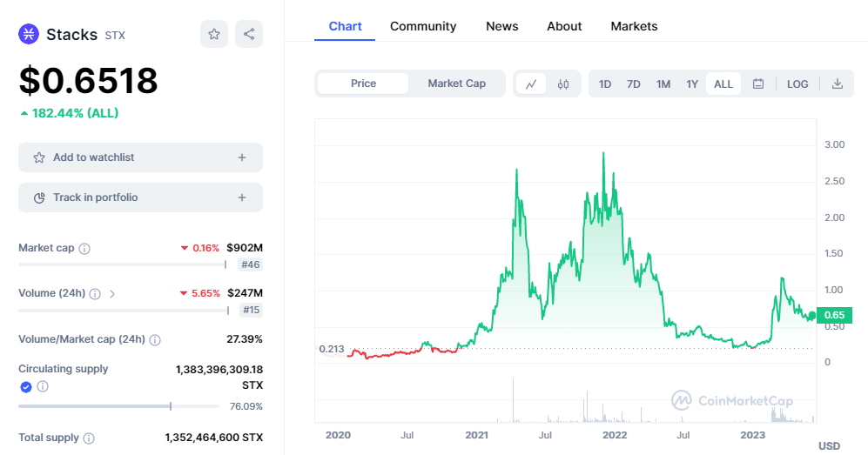The width and height of the screenshot is (868, 455).
Task: Switch to candlestick chart view
Action: coord(563,84)
